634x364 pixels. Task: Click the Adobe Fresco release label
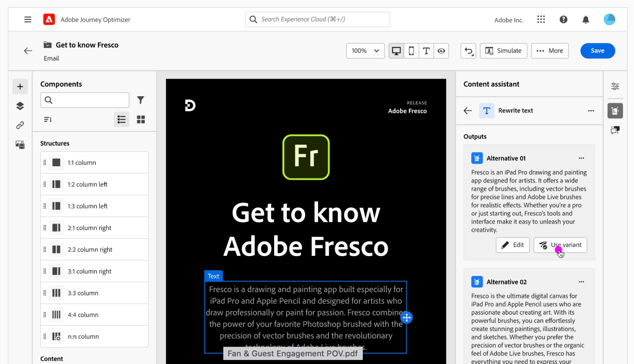407,111
